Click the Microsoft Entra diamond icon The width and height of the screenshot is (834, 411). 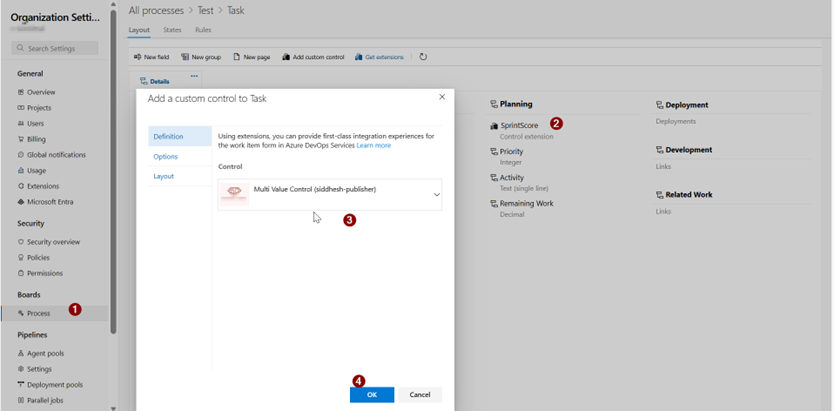point(21,202)
